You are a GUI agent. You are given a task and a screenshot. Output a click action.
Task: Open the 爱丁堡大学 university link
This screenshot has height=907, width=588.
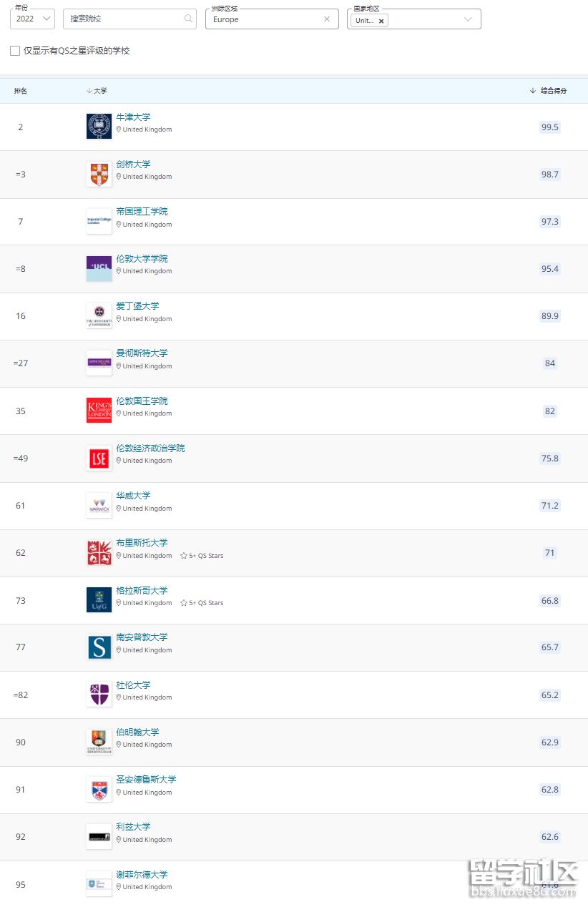point(137,306)
